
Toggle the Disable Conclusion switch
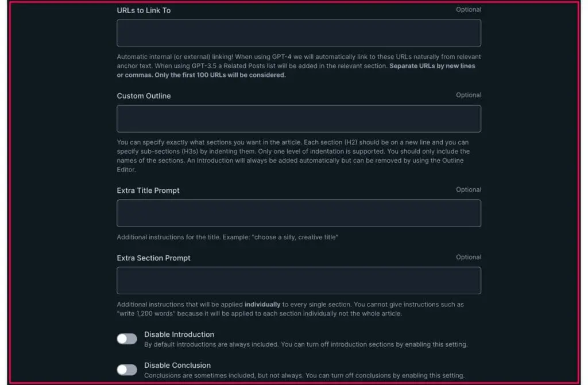(127, 370)
